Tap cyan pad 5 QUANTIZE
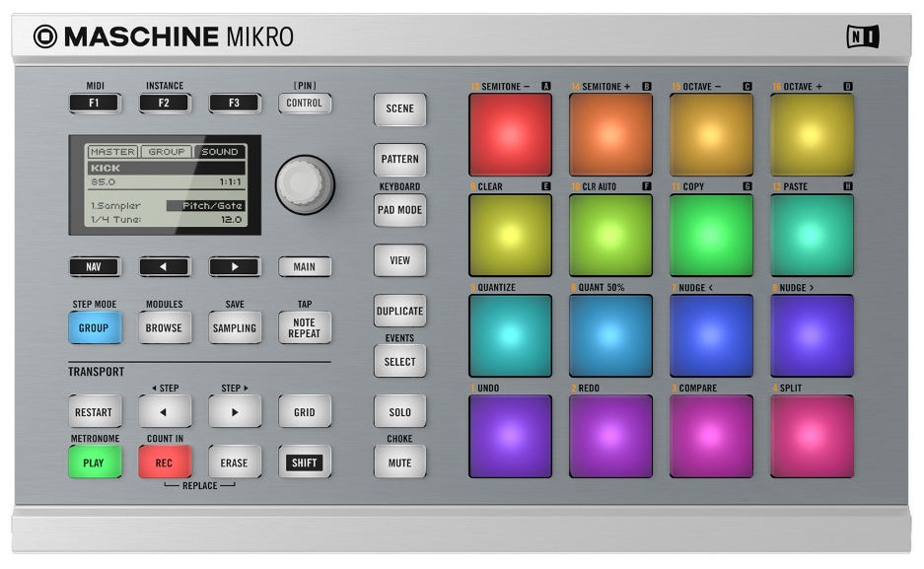 click(x=511, y=335)
